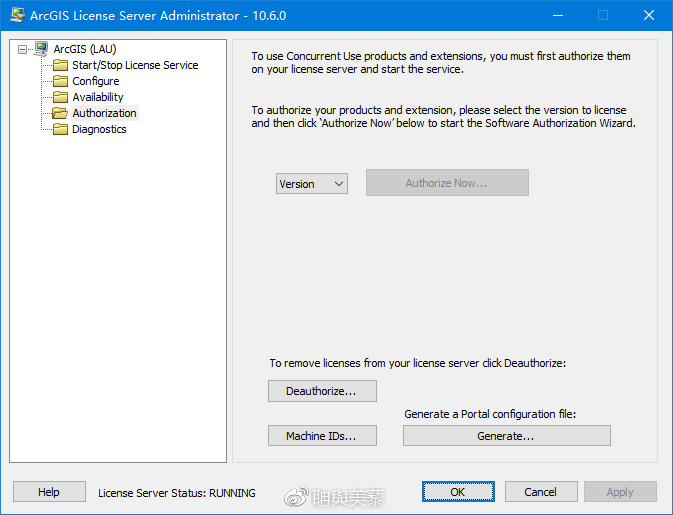Click the Authorize Now... button
673x515 pixels.
point(447,183)
